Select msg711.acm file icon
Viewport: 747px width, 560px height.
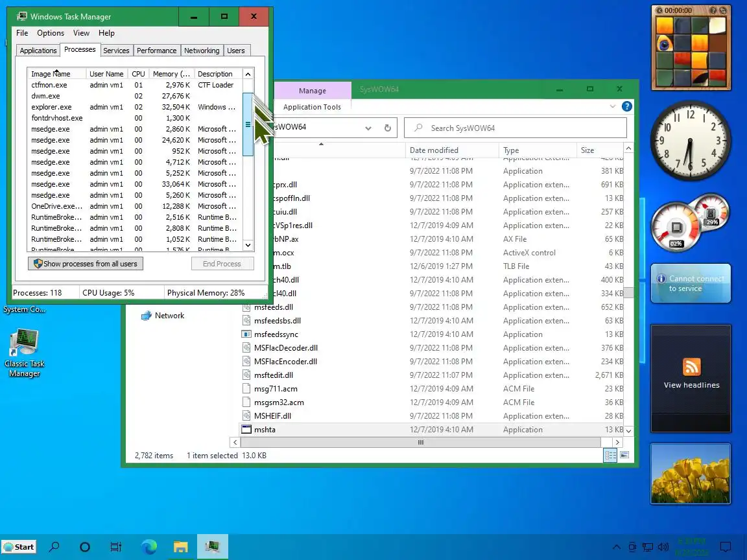[x=246, y=389]
